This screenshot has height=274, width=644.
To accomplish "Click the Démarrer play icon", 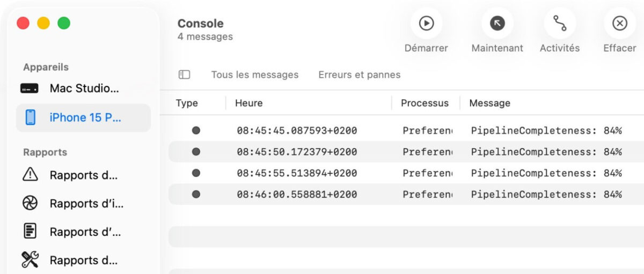I will click(x=426, y=24).
